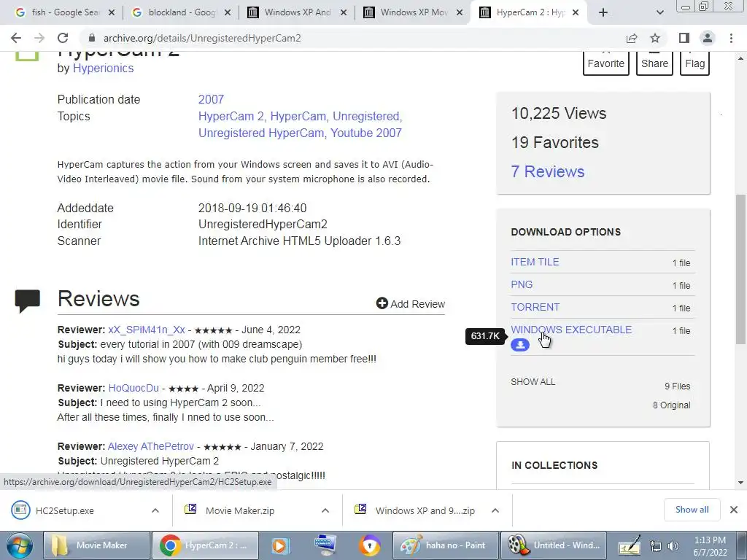Image resolution: width=747 pixels, height=560 pixels.
Task: Open Windows XP and 9....zip download
Action: pos(425,510)
